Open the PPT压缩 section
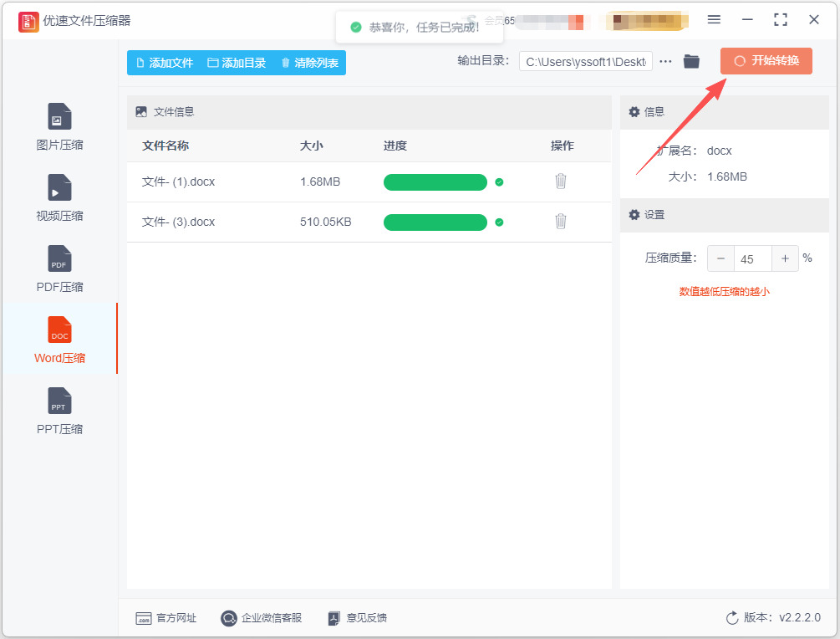Viewport: 840px width, 639px height. 59,412
